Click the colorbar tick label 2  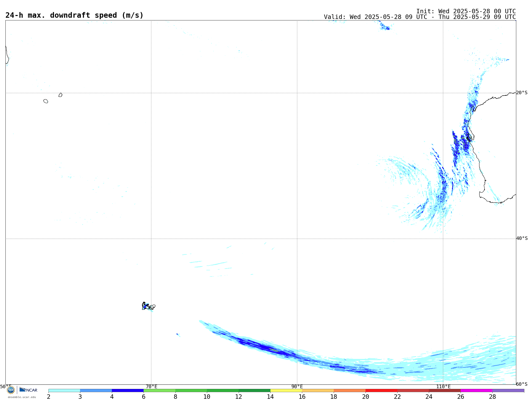tap(49, 397)
